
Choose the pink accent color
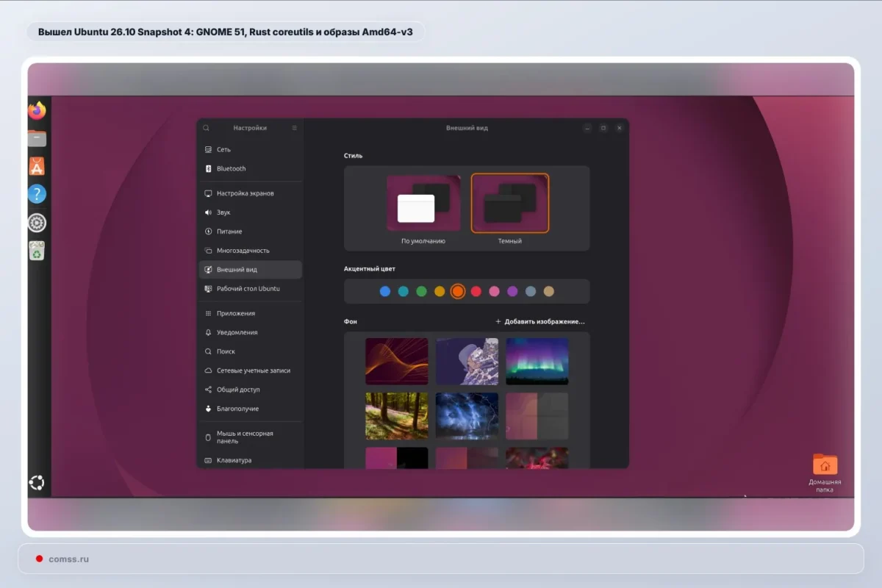pyautogui.click(x=495, y=292)
